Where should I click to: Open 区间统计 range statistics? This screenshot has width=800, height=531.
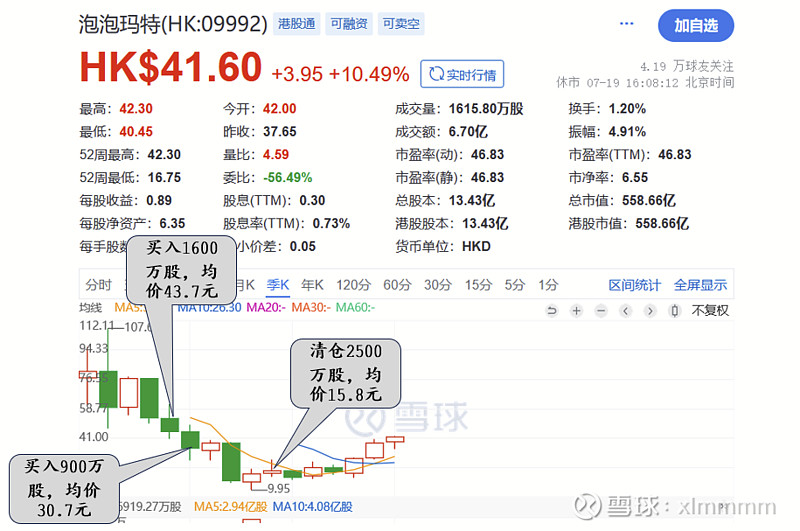634,285
